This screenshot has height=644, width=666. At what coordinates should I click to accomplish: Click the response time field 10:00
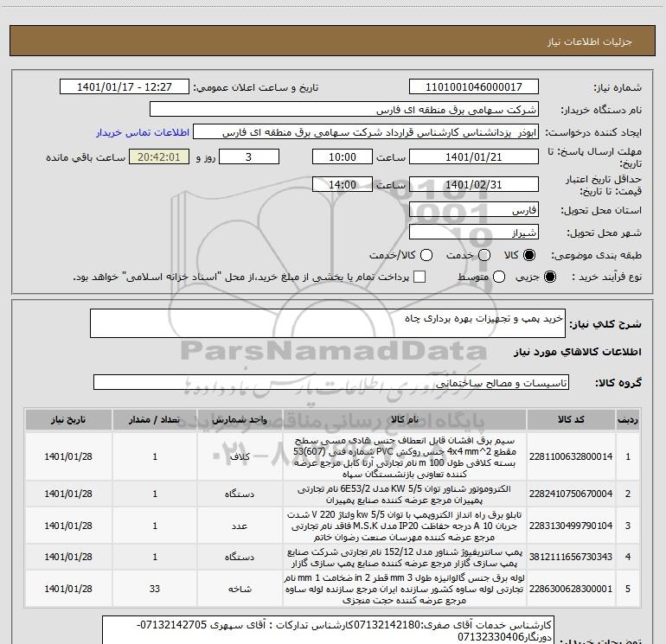[343, 156]
